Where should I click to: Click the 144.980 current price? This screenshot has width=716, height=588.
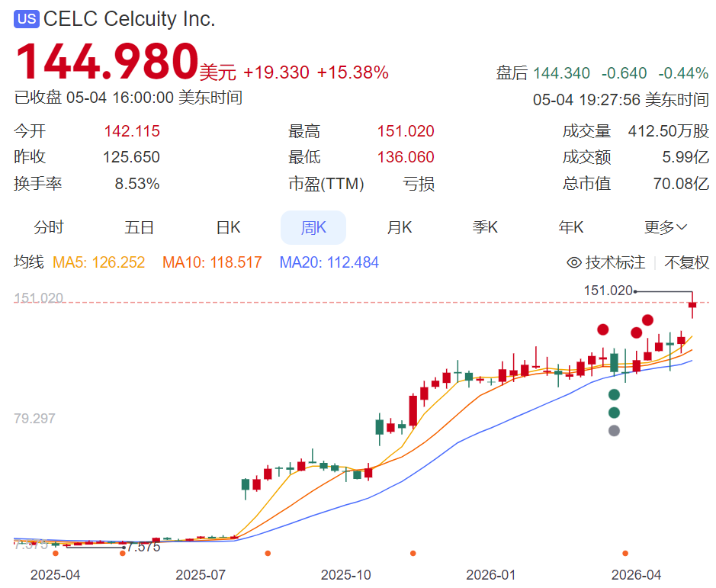click(x=107, y=61)
